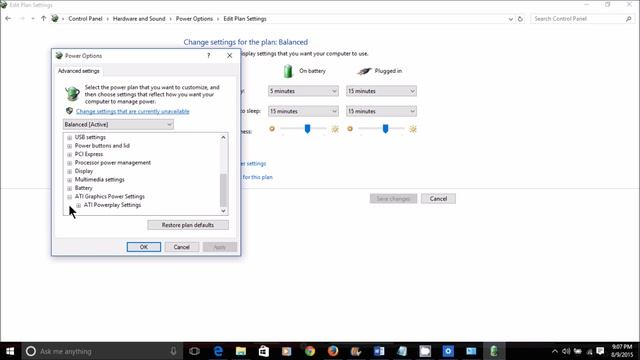Open Action Center notifications icon
Image resolution: width=640 pixels, height=360 pixels.
(600, 351)
